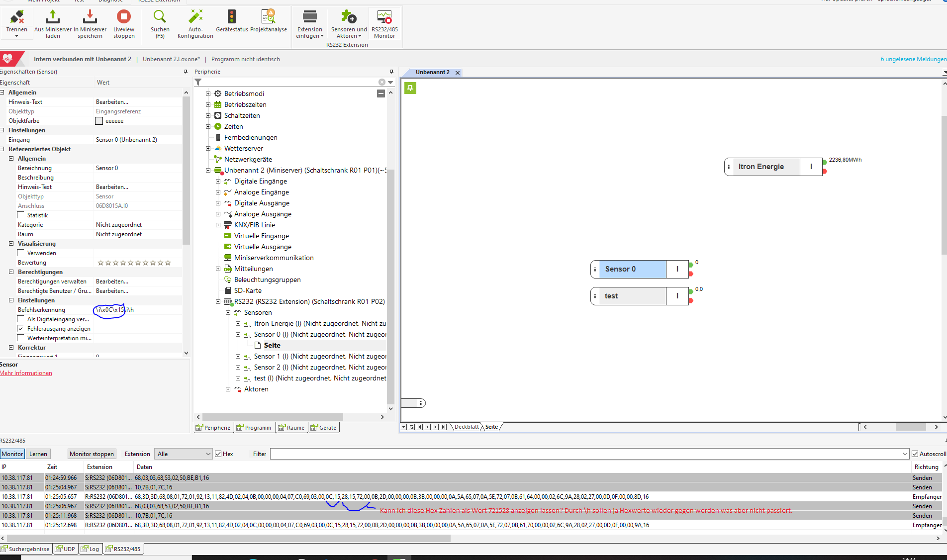Screen dimensions: 947x560
Task: Open Suchen search tool
Action: (160, 18)
